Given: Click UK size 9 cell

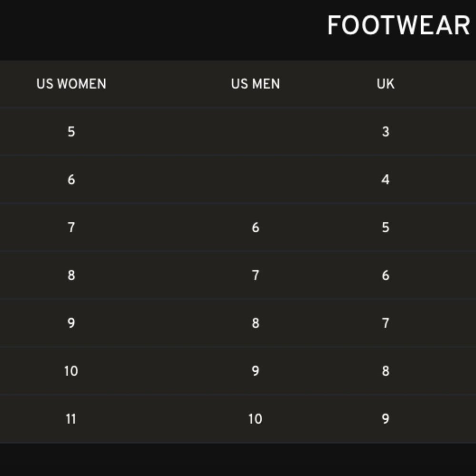Looking at the screenshot, I should [x=386, y=419].
